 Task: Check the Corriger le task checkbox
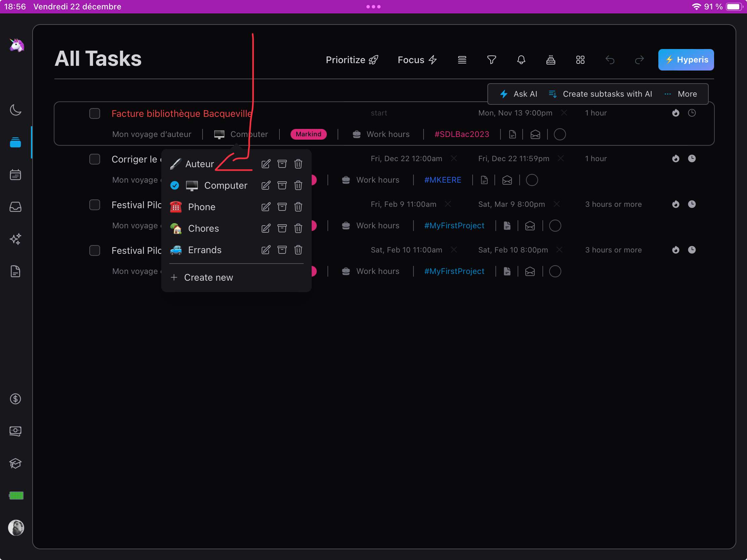tap(95, 159)
